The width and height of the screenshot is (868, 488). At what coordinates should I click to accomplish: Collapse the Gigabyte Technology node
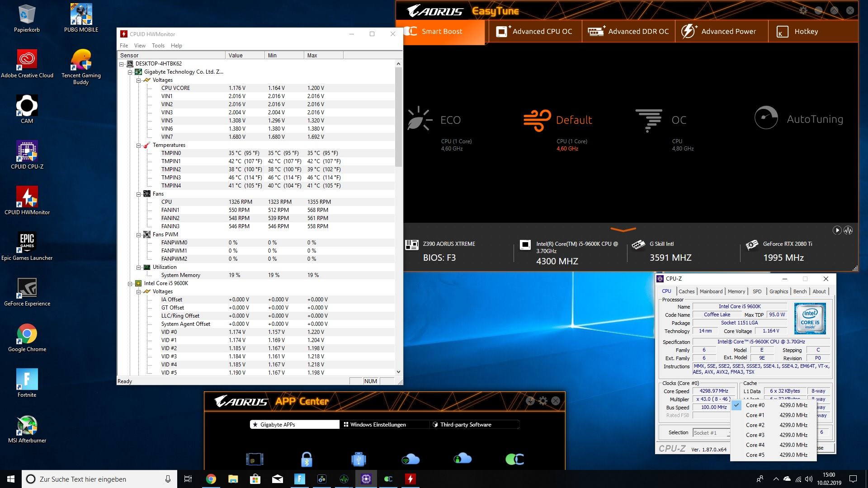click(130, 72)
